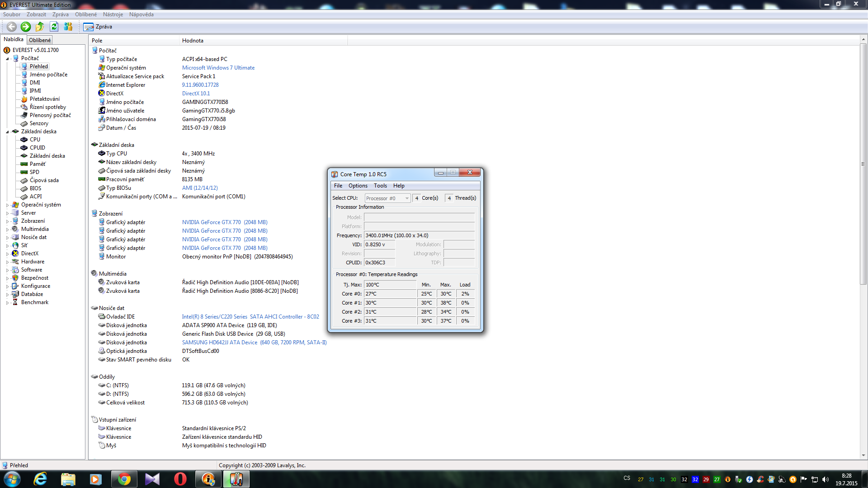Select the BIOS tree item
The image size is (868, 488).
tap(35, 188)
